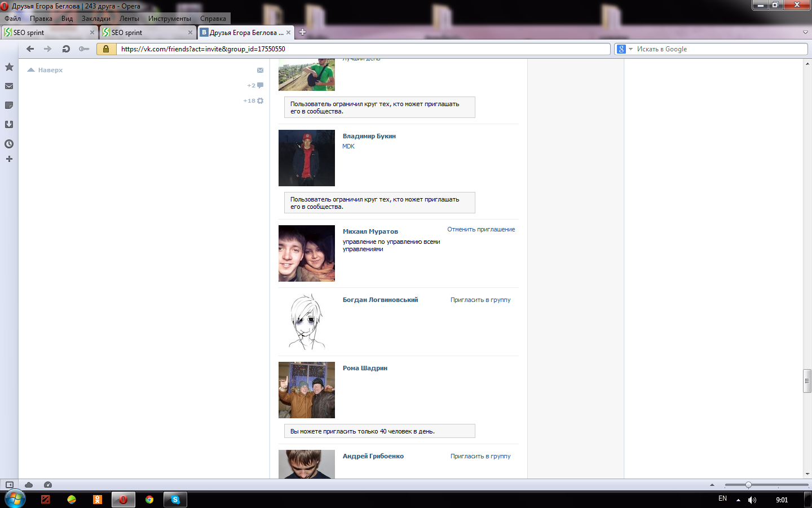Viewport: 812px width, 508px height.
Task: Click the padlock security badge
Action: [x=106, y=49]
